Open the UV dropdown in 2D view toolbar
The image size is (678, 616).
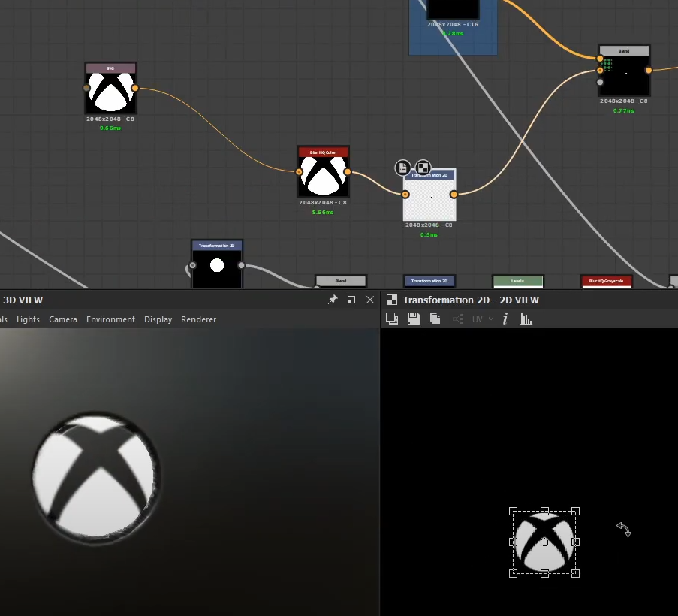483,319
